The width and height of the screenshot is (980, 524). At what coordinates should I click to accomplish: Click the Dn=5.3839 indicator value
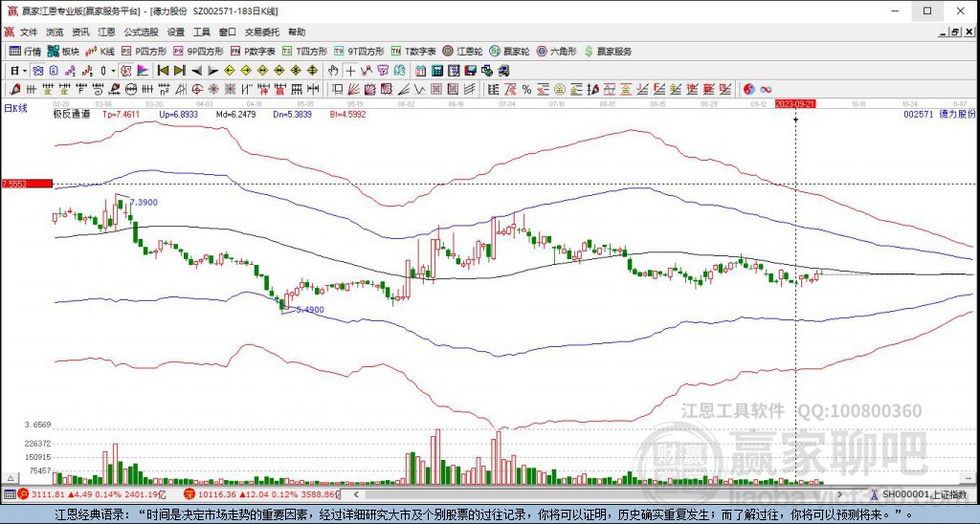click(293, 115)
